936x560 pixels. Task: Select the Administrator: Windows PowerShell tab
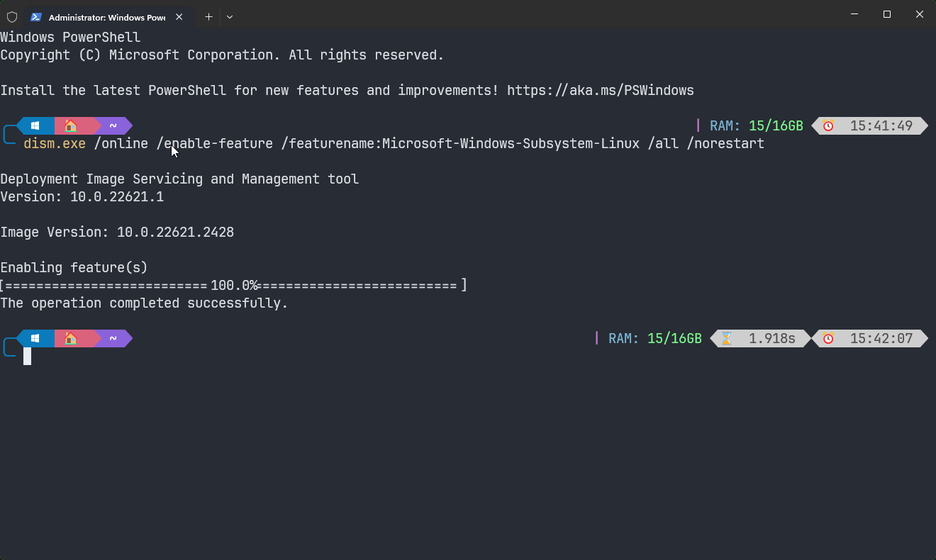tap(106, 17)
